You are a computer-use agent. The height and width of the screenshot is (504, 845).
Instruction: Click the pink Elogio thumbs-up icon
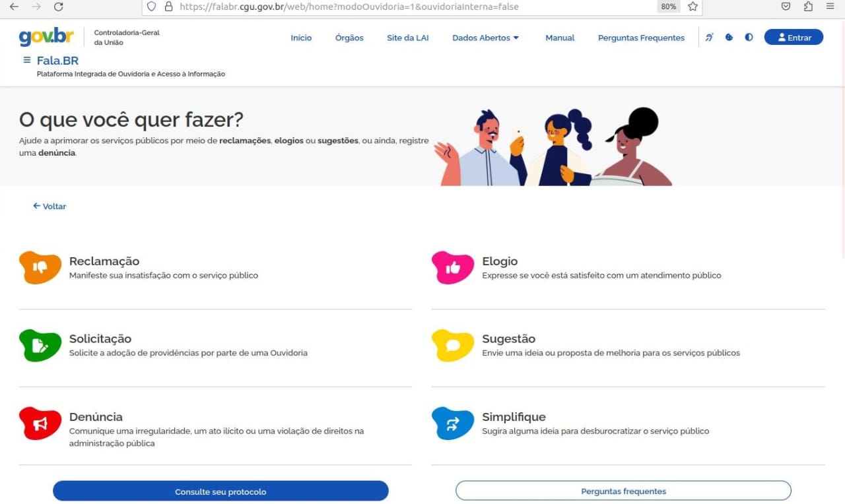coord(453,267)
